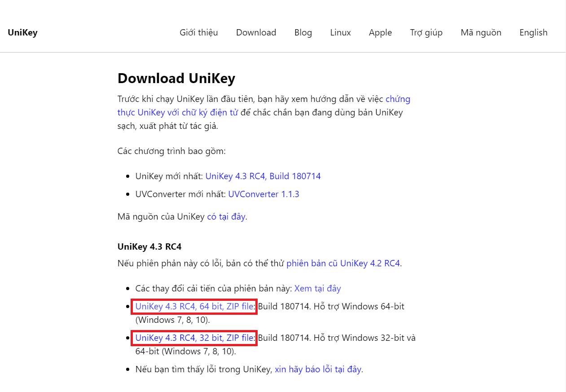
Task: Open the chứng thực UniKey signature guide link
Action: click(x=178, y=112)
